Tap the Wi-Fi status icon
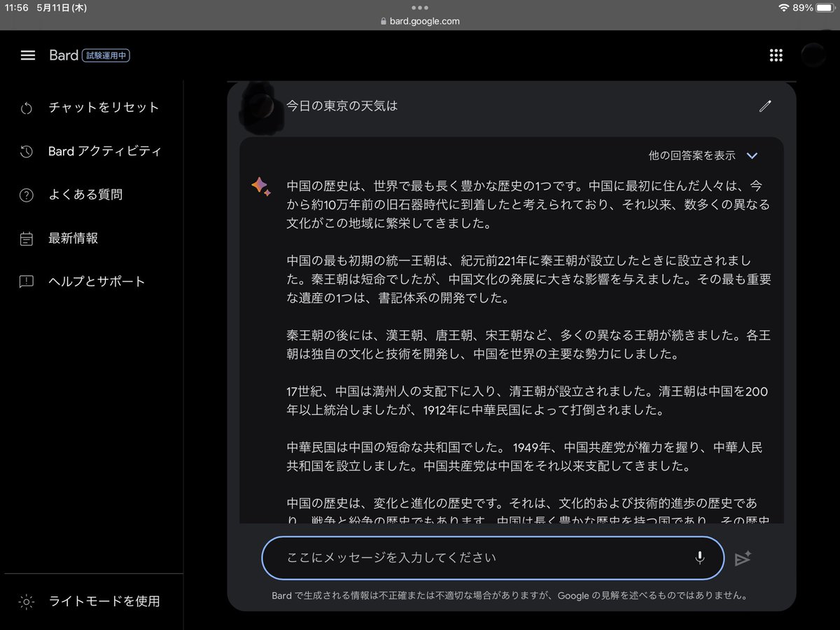The image size is (840, 630). [x=783, y=8]
